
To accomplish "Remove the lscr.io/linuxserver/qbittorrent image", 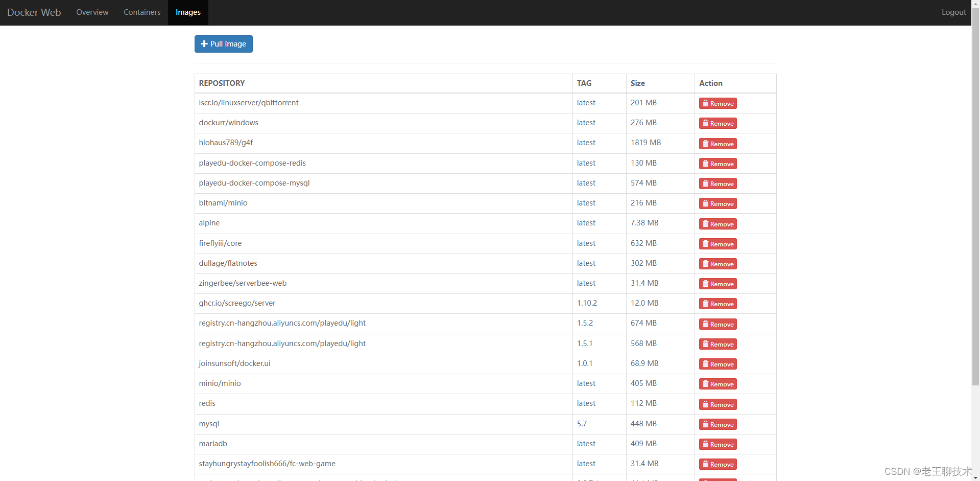I will (x=718, y=103).
